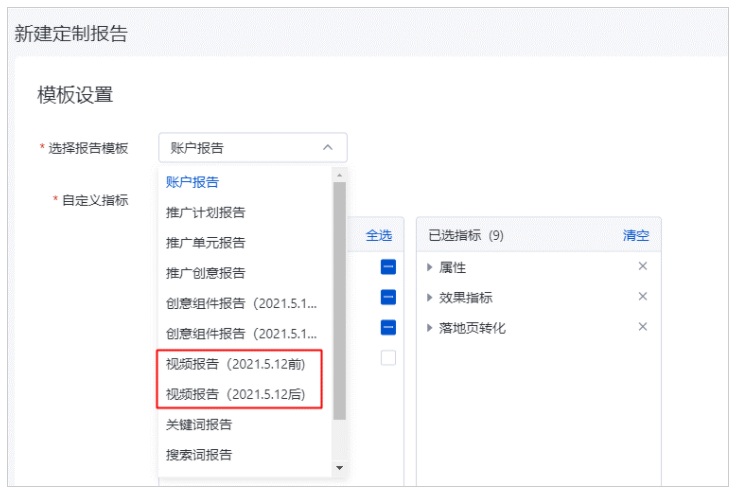Expand the 效果指标 group triangle
The height and width of the screenshot is (494, 738).
click(x=430, y=298)
